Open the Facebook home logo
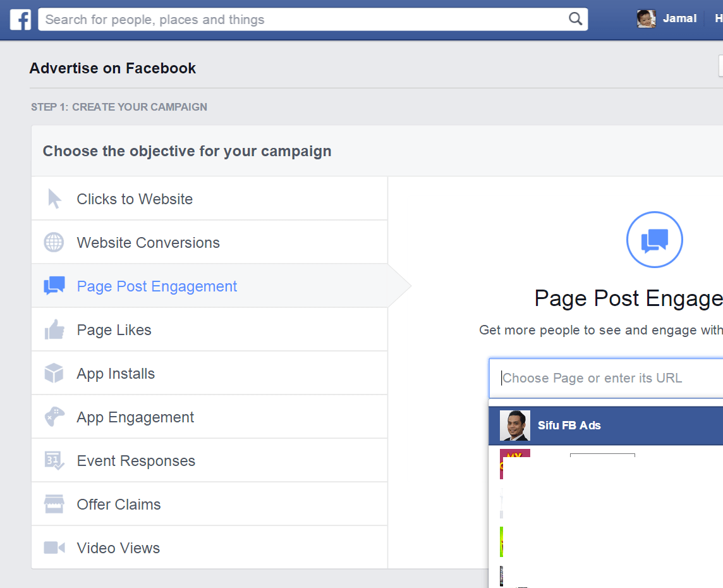 [x=20, y=20]
